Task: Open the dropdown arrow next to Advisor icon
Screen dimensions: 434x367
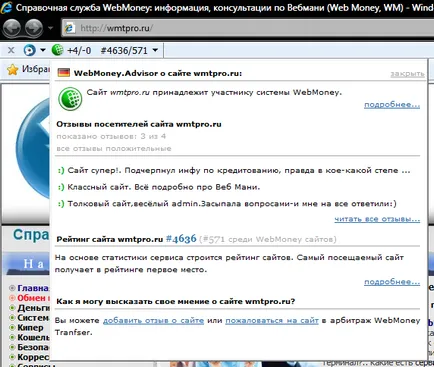Action: coord(43,50)
